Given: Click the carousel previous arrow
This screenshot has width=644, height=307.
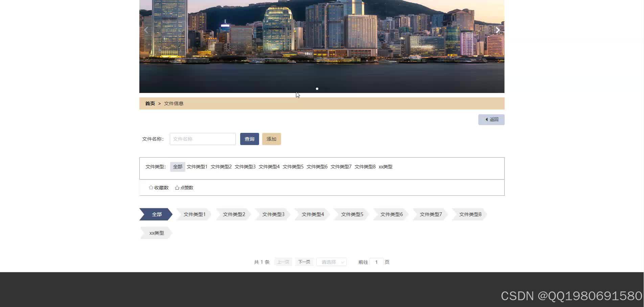Looking at the screenshot, I should (x=146, y=30).
